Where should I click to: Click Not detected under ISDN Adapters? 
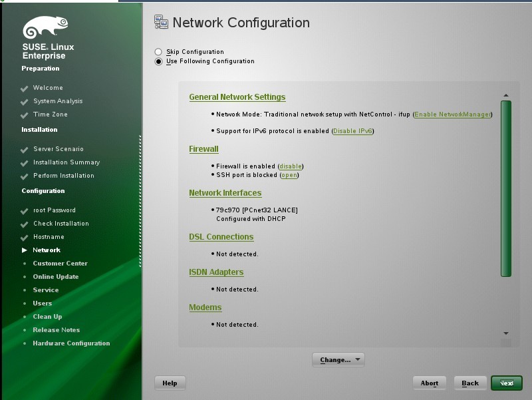pos(237,290)
